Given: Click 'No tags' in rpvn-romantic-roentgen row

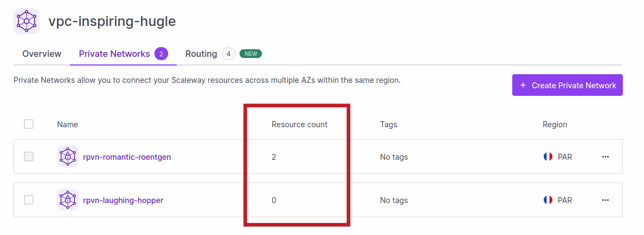Looking at the screenshot, I should coord(394,156).
